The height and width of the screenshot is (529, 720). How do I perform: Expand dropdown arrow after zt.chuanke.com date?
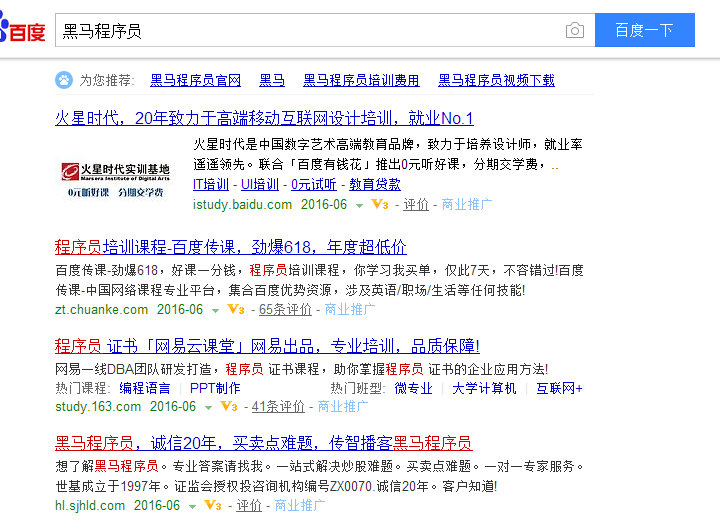[215, 311]
